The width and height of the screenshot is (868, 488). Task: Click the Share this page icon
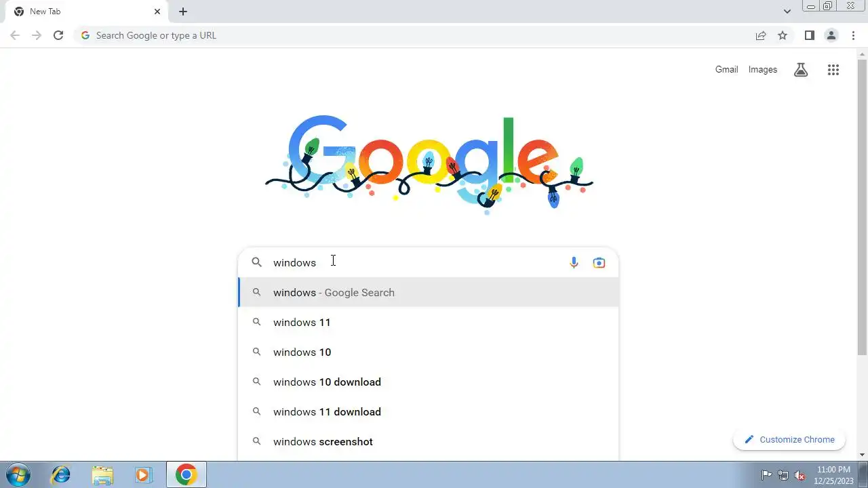pos(761,35)
